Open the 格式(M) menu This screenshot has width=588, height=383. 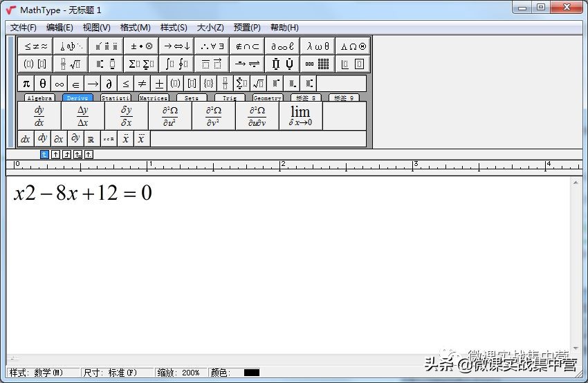pos(135,28)
